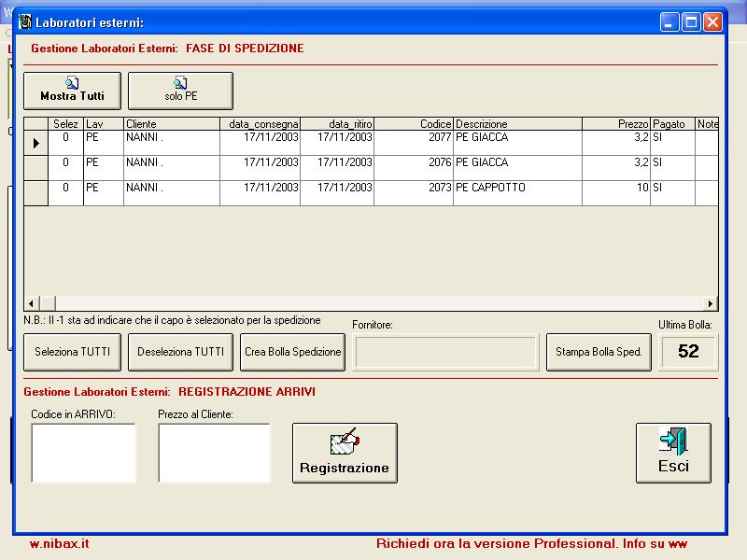The height and width of the screenshot is (560, 747).
Task: Click Cliente NANNI in row 2073
Action: click(x=172, y=193)
